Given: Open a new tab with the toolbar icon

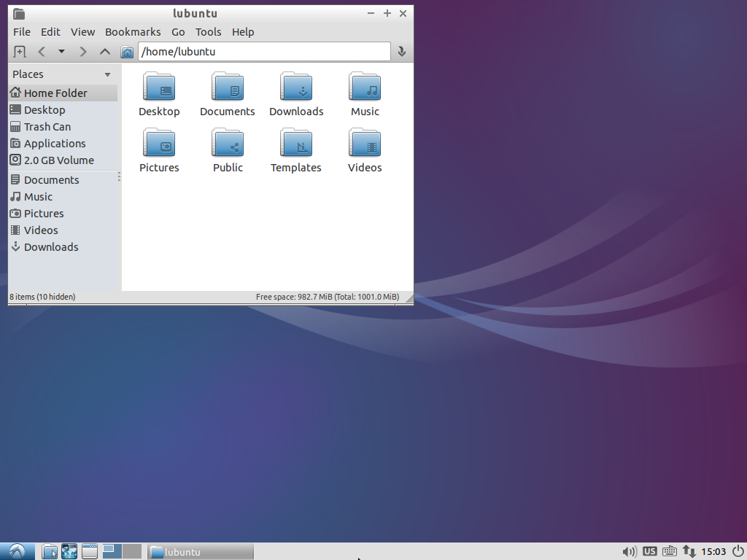Looking at the screenshot, I should [x=20, y=52].
